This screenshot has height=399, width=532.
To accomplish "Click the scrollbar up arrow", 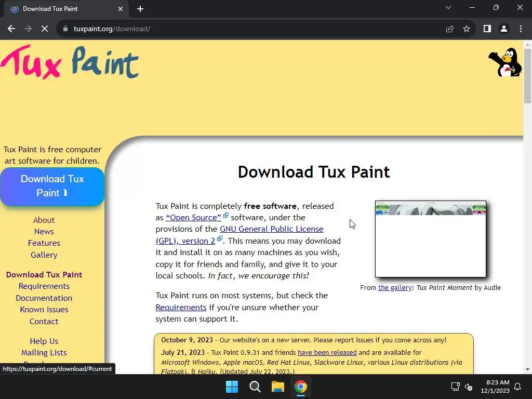I will pyautogui.click(x=527, y=45).
